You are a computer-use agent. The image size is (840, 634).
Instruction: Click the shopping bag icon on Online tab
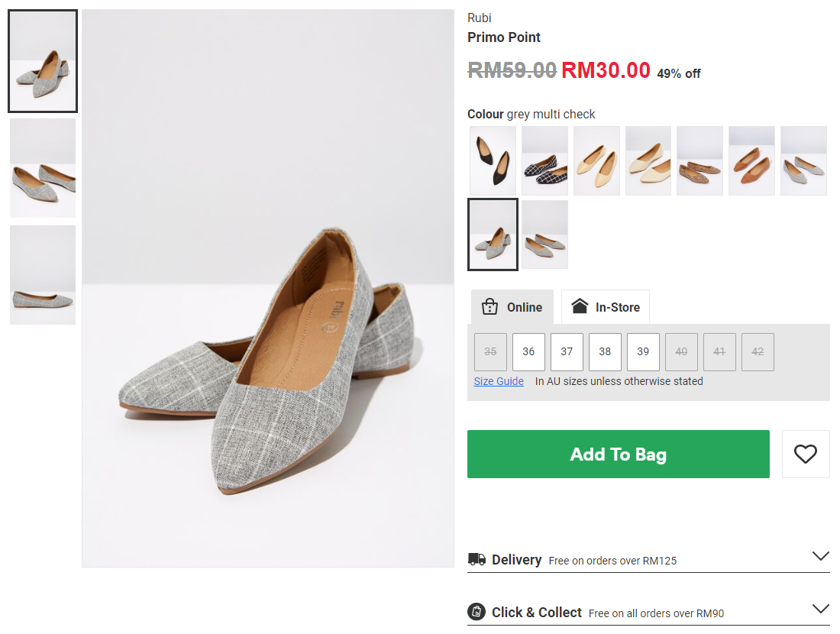489,307
